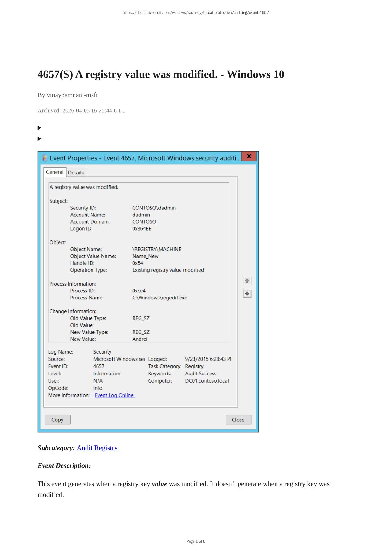Screen dimensions: 392x554
Task: Select the New Value entry Andrei
Action: pos(140,339)
